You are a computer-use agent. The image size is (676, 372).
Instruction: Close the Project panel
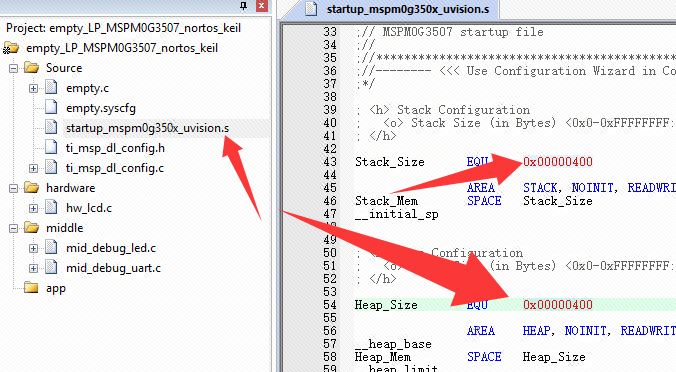click(261, 5)
